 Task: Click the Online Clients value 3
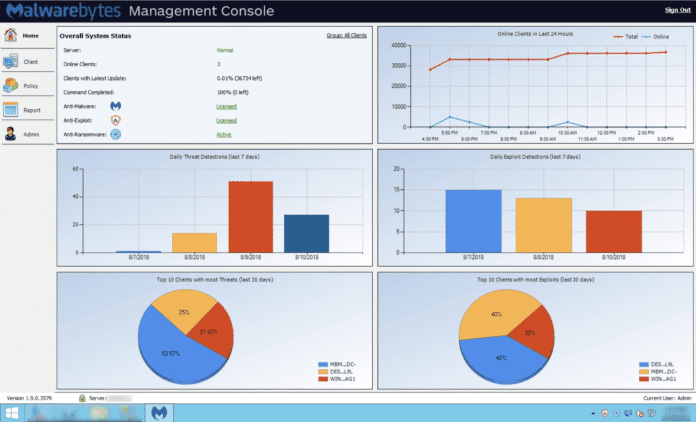click(218, 64)
